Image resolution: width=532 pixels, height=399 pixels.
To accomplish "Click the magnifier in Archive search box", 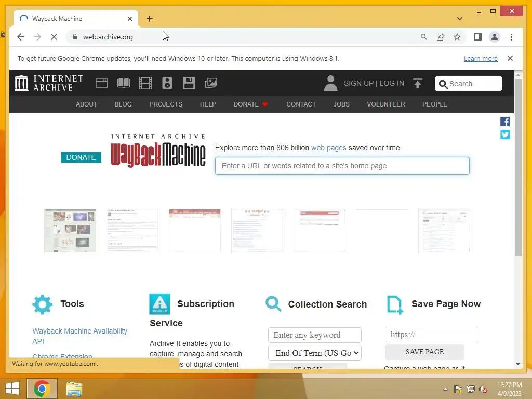I will (x=443, y=84).
